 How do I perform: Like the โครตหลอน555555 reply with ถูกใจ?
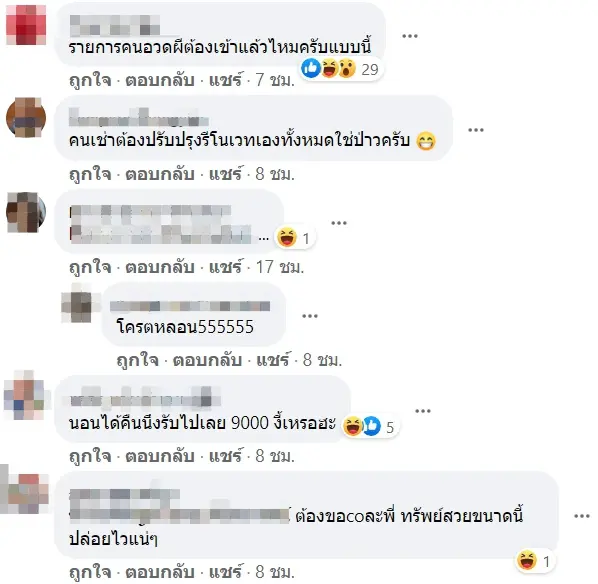(137, 360)
